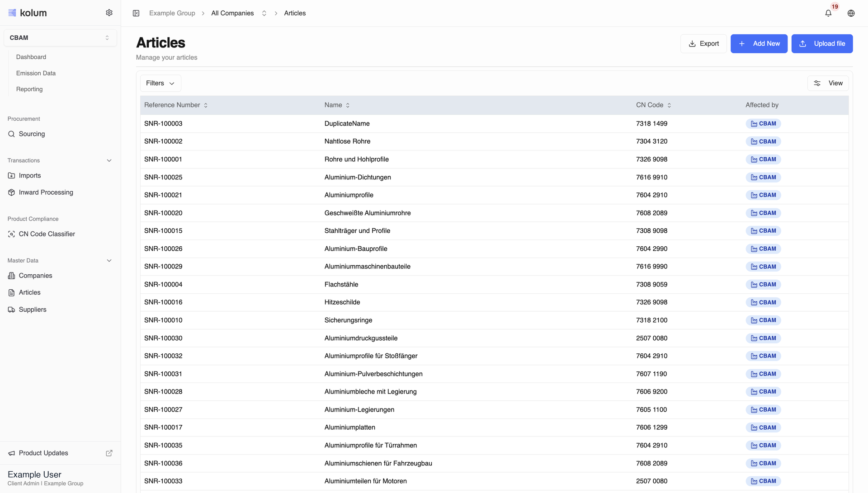
Task: Click Example Group breadcrumb
Action: point(172,13)
